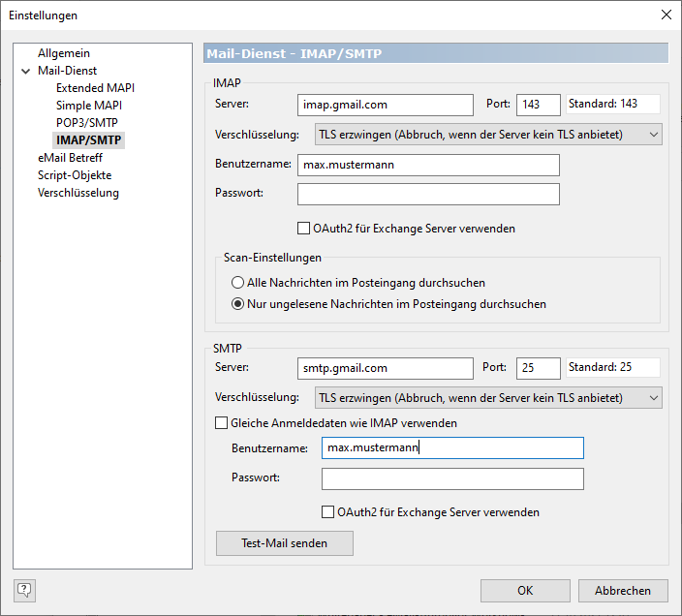
Task: Click the SMTP Port field
Action: tap(538, 368)
